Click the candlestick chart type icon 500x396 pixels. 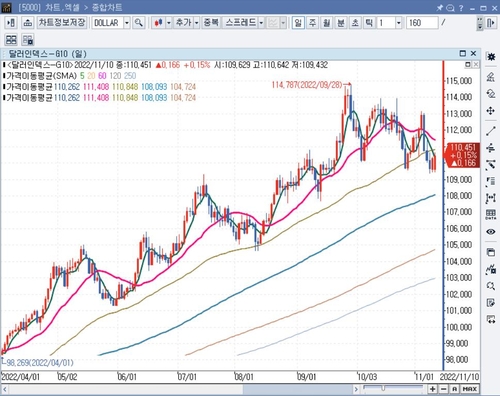159,23
